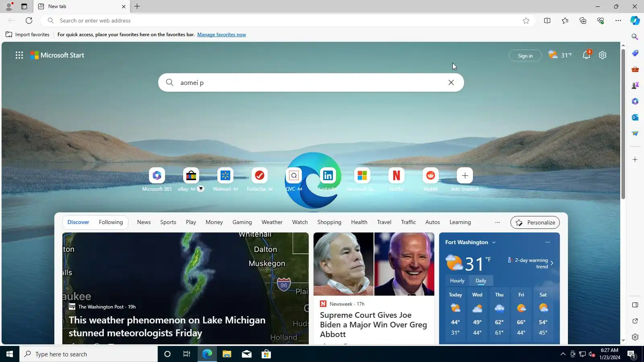Viewport: 644px width, 362px height.
Task: Open the sidebar Shopping tag icon
Action: [635, 53]
